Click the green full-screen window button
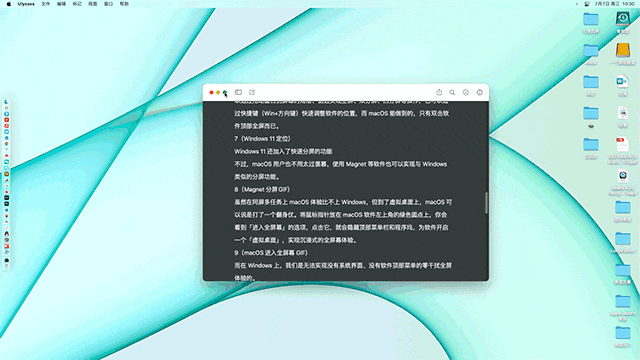640x360 pixels. pos(225,93)
